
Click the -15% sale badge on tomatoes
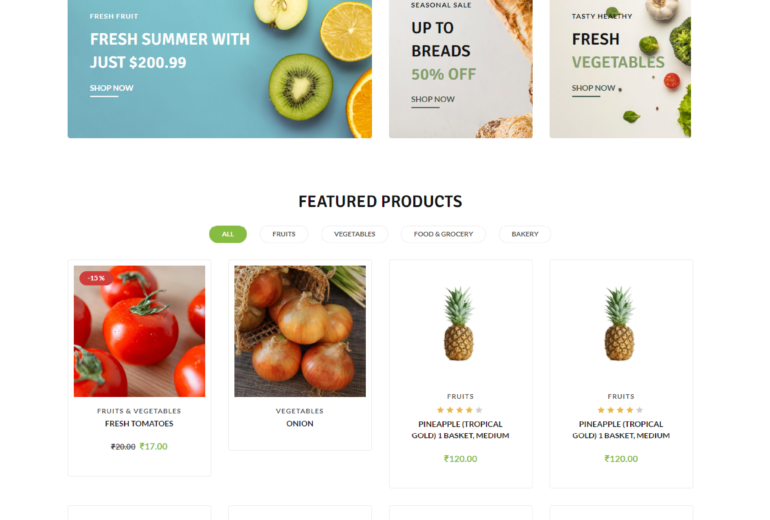pyautogui.click(x=96, y=278)
